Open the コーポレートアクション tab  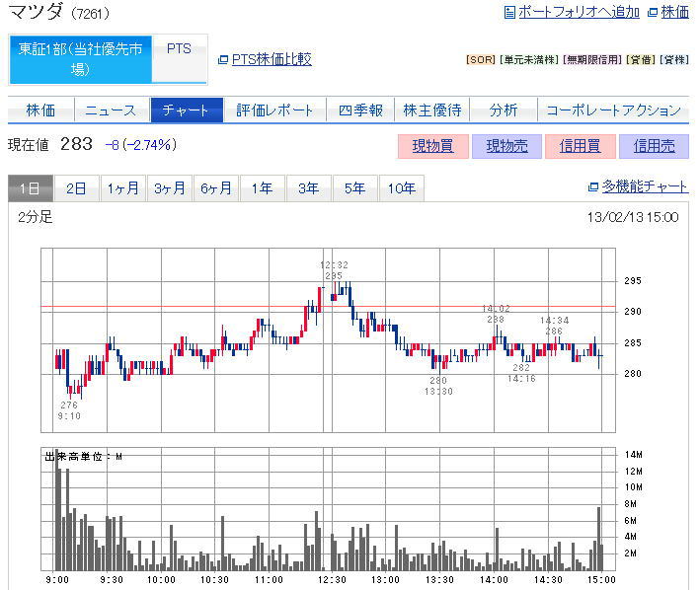coord(613,111)
